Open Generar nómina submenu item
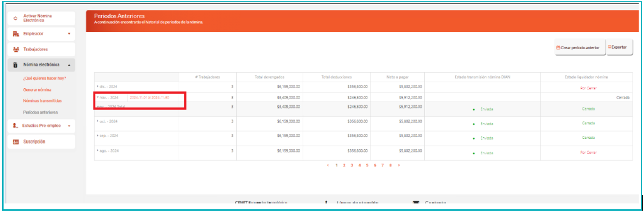 pos(37,90)
